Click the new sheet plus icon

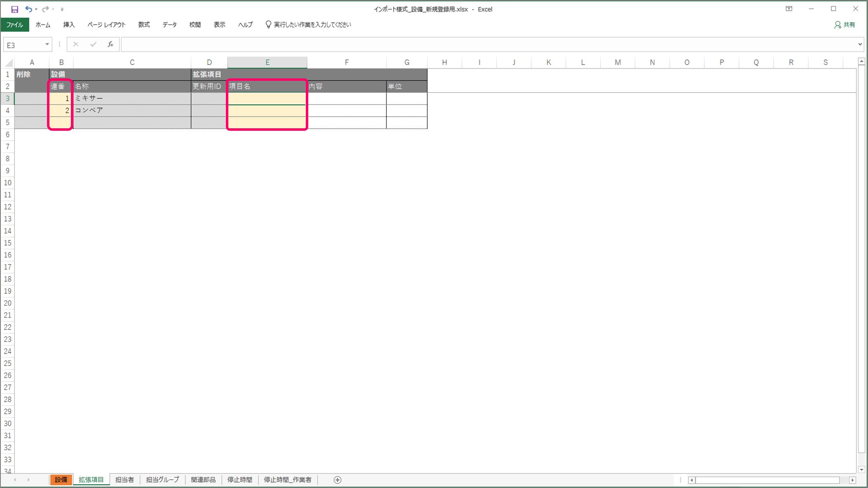[338, 480]
